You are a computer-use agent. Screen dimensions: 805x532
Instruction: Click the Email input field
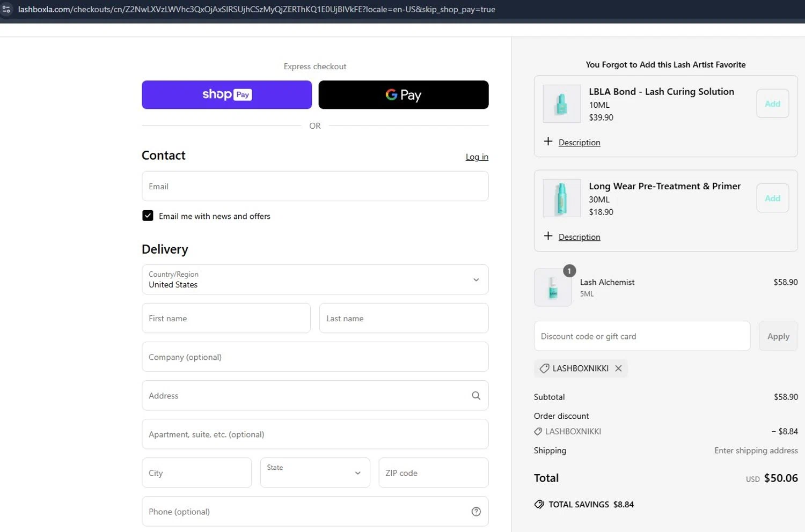point(315,186)
